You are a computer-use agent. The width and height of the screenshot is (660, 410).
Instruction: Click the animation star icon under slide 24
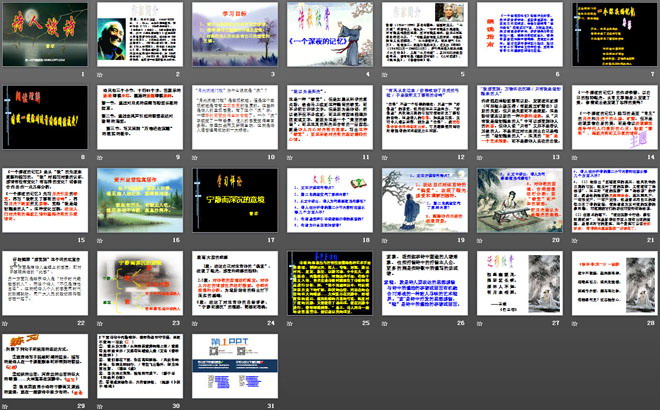195,323
